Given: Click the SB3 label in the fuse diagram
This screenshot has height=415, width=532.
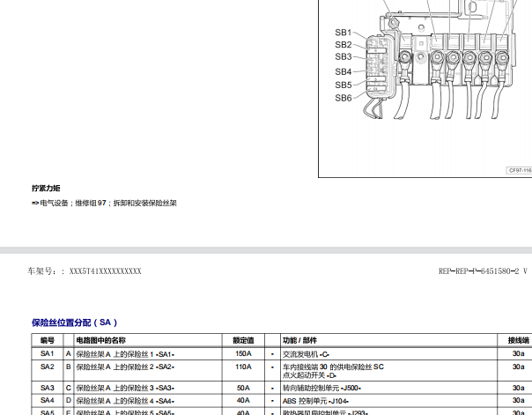Looking at the screenshot, I should point(343,56).
